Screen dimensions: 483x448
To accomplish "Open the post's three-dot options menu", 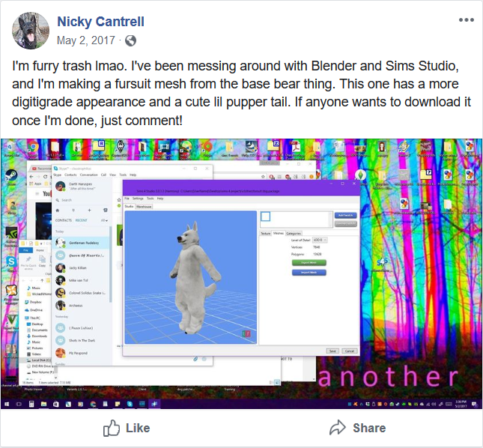I will coord(466,20).
